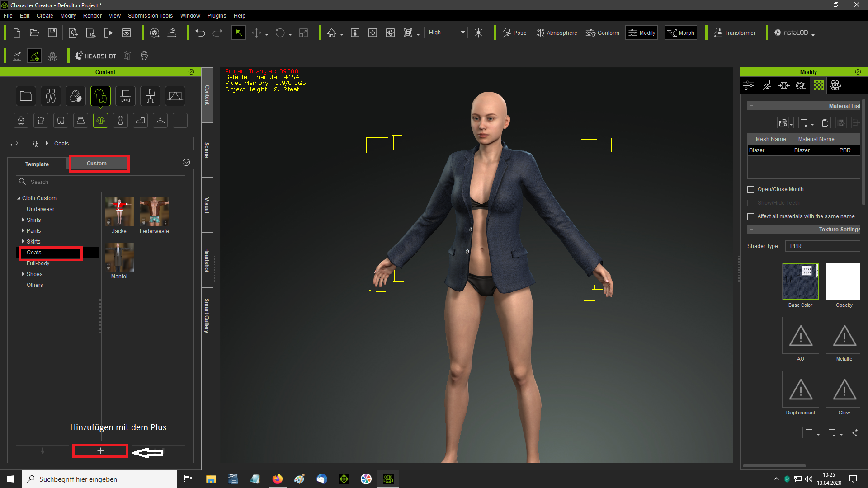The image size is (868, 488).
Task: Expand the Pants tree node
Action: coord(23,230)
